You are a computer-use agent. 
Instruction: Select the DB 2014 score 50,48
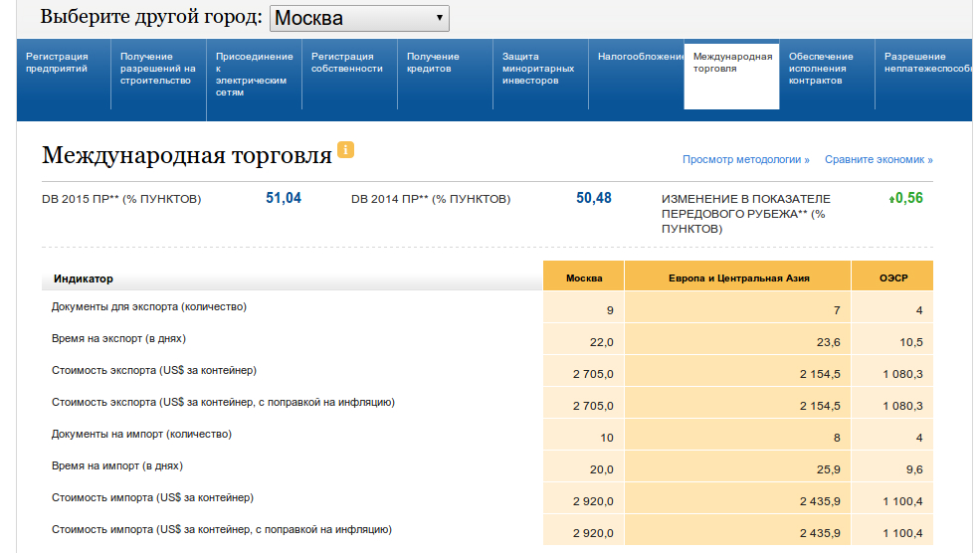point(594,198)
